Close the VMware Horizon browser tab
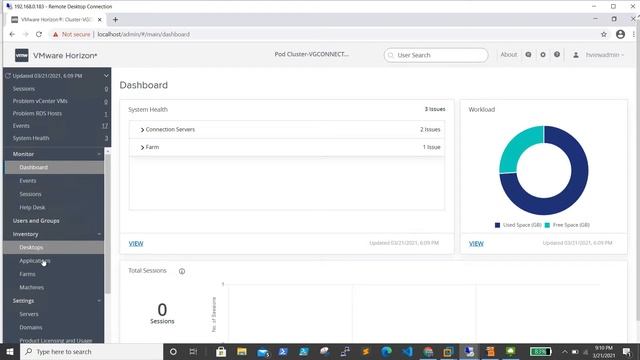Image resolution: width=640 pixels, height=360 pixels. coord(100,19)
